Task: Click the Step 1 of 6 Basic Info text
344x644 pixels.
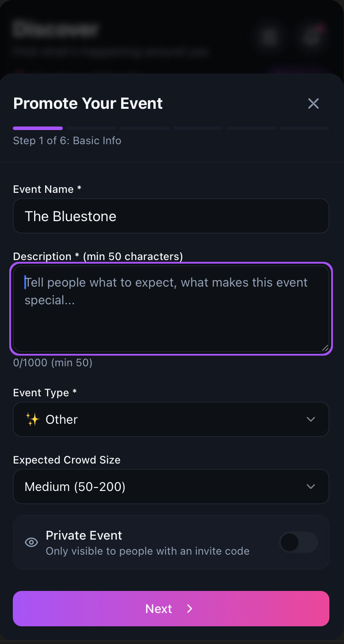Action: 67,141
